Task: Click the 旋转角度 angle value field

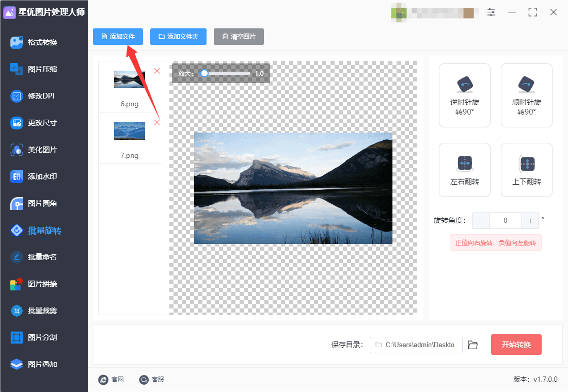Action: [506, 221]
